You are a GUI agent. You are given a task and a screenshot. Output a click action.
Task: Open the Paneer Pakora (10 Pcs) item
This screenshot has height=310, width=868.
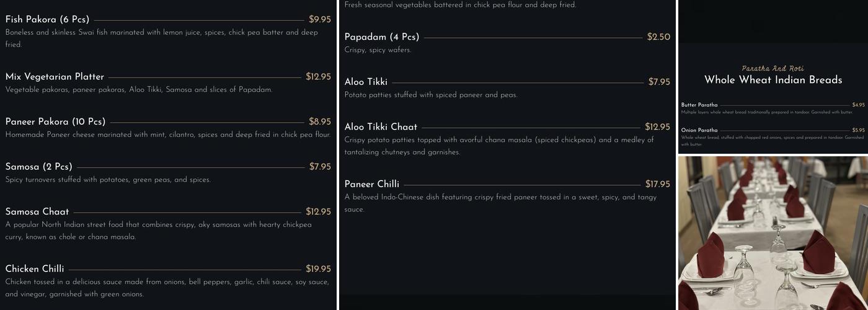coord(55,122)
